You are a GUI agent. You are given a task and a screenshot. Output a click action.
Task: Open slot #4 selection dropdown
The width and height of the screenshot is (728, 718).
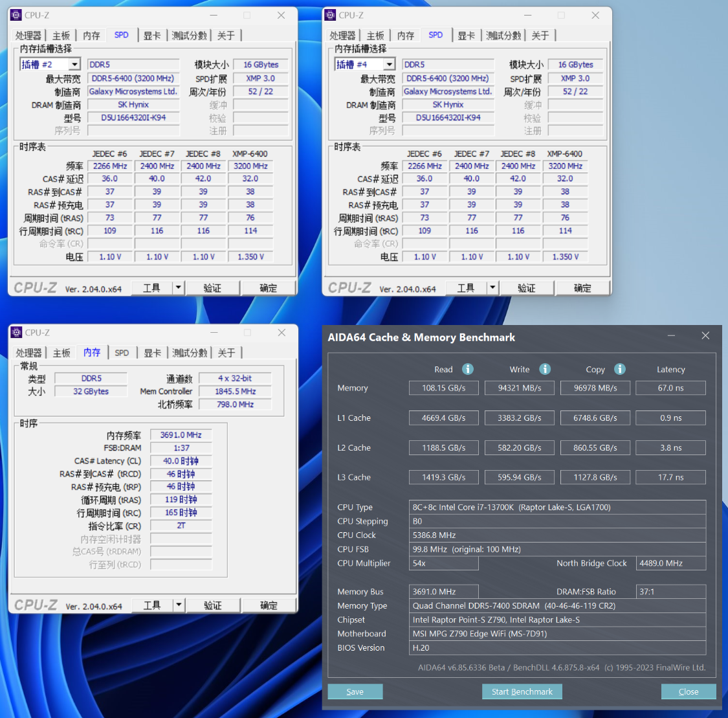(390, 64)
